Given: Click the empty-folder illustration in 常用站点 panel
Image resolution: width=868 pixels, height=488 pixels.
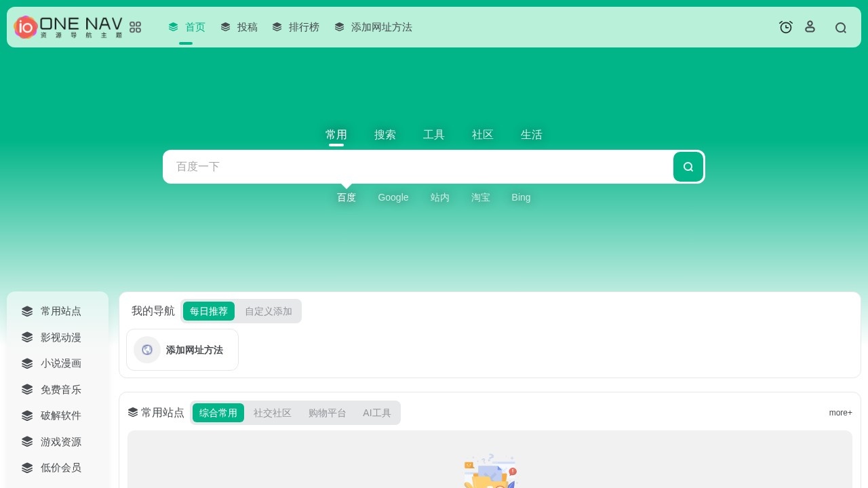Looking at the screenshot, I should pos(490,471).
